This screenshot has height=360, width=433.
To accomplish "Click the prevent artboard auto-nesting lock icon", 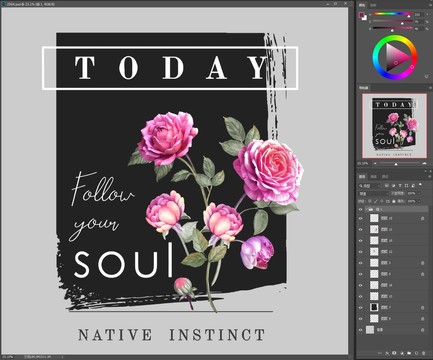I will point(388,201).
